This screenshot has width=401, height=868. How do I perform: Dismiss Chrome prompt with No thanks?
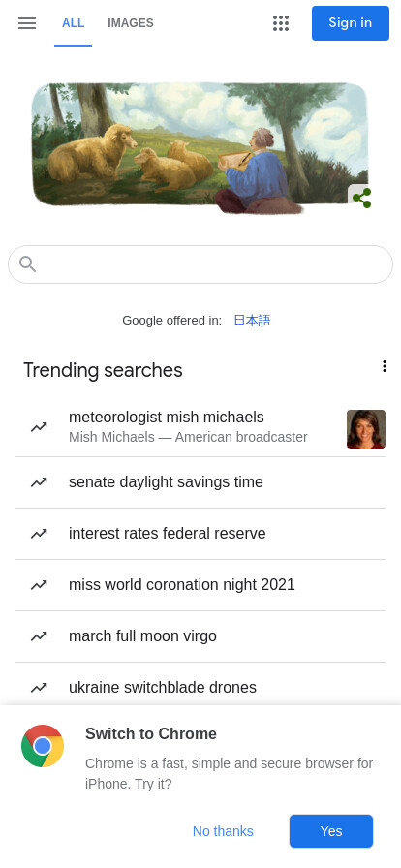point(223,831)
